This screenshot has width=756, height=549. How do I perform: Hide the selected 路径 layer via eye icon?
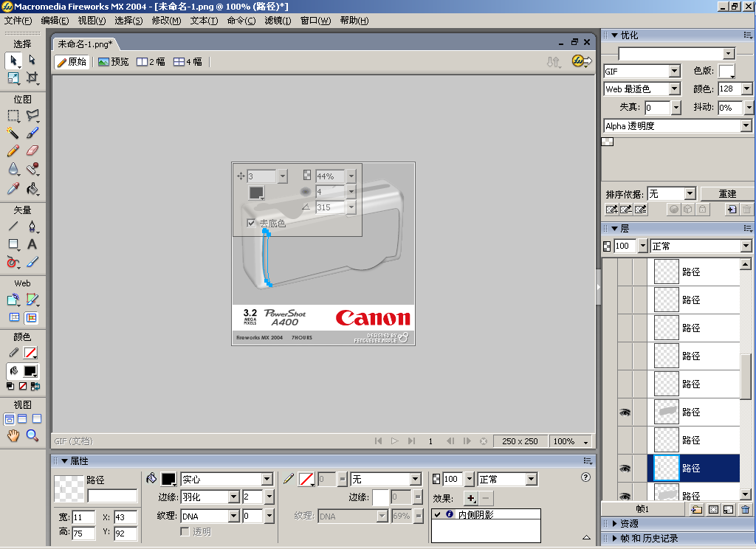(625, 468)
